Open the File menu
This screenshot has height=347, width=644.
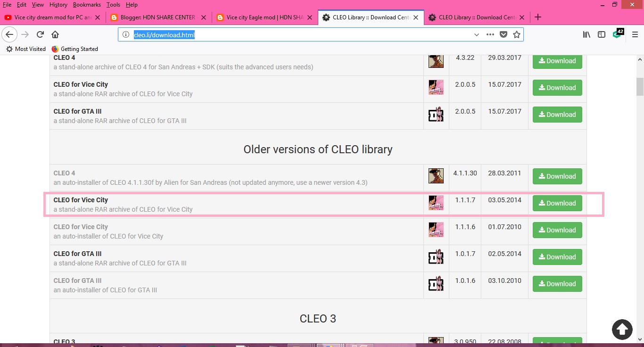(7, 5)
